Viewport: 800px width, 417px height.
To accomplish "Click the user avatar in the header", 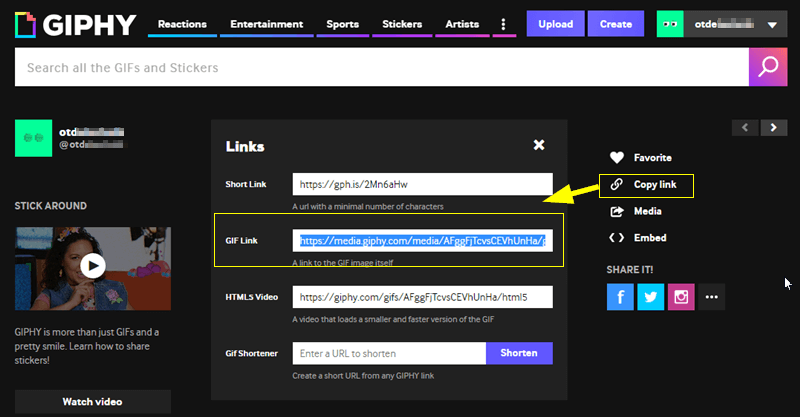I will click(x=670, y=24).
